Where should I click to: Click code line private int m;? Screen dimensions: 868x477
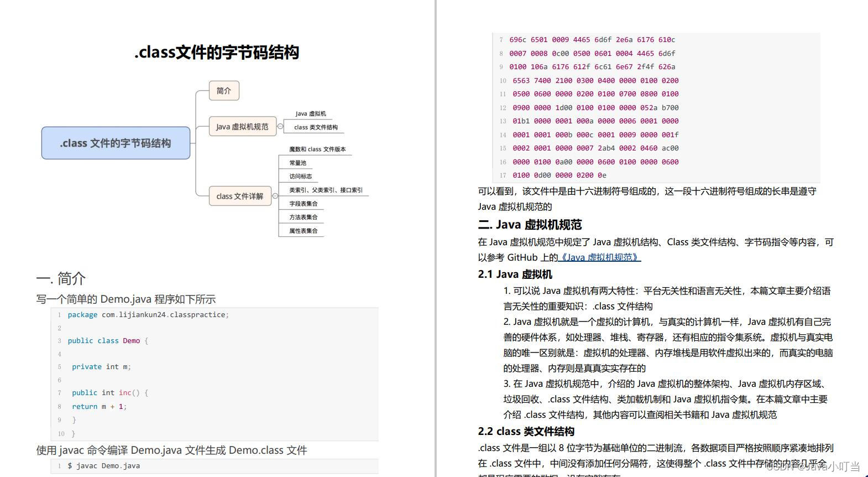click(101, 367)
